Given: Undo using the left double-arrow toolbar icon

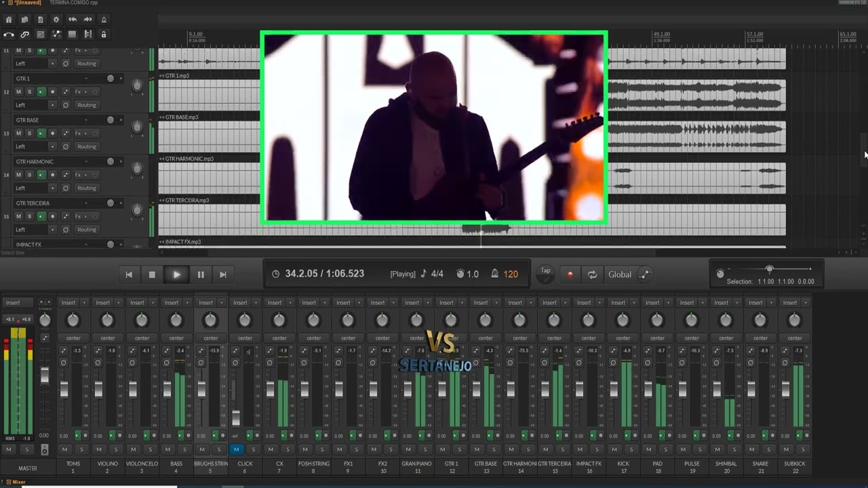Looking at the screenshot, I should (72, 20).
